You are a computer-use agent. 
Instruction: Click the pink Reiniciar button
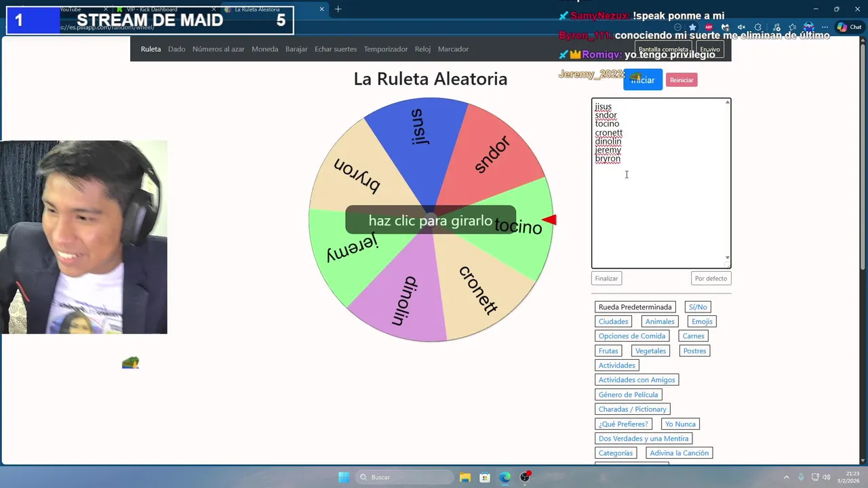pyautogui.click(x=682, y=80)
